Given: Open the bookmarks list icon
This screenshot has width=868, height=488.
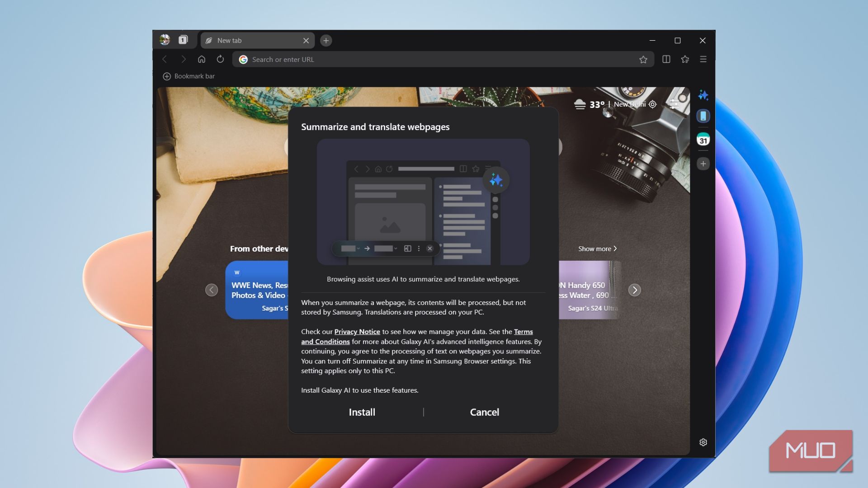Looking at the screenshot, I should [685, 59].
